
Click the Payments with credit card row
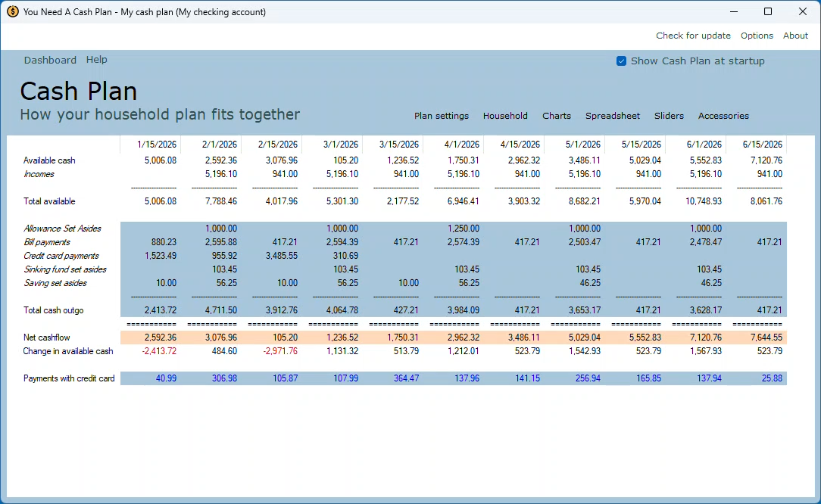click(x=68, y=378)
